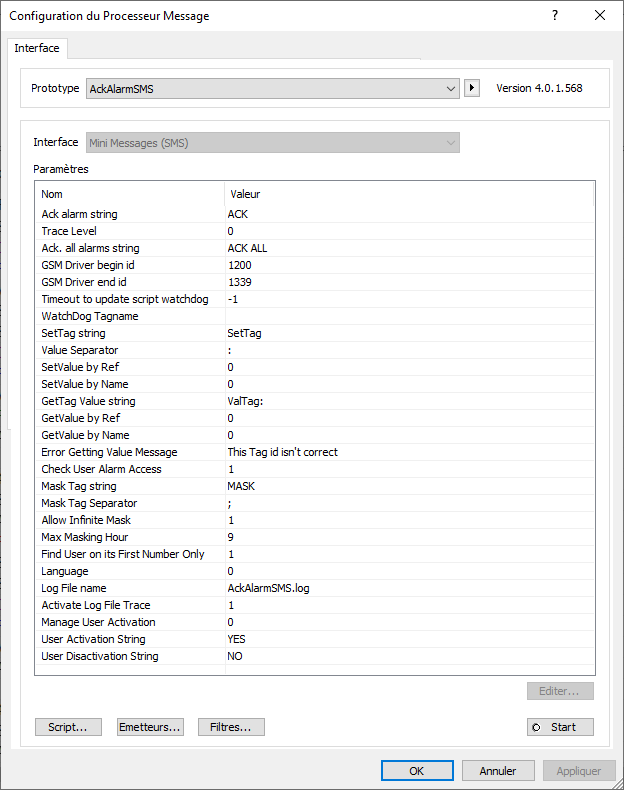The height and width of the screenshot is (790, 624).
Task: Open the Prototype AckAlarmSMS dropdown
Action: click(x=272, y=88)
